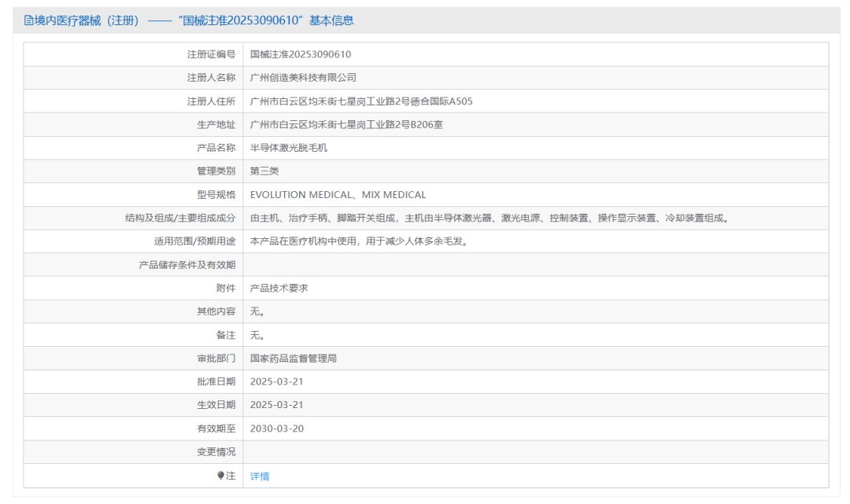The height and width of the screenshot is (504, 850).
Task: Click model spec EVOLUTION MEDICAL、MIX MEDICAL
Action: coord(338,195)
